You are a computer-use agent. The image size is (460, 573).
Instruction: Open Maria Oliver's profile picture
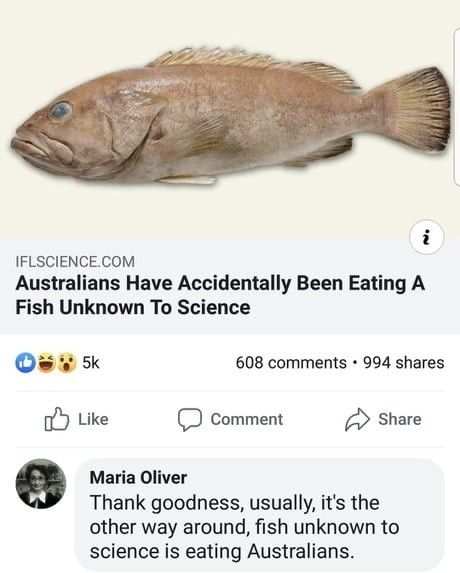pyautogui.click(x=41, y=484)
